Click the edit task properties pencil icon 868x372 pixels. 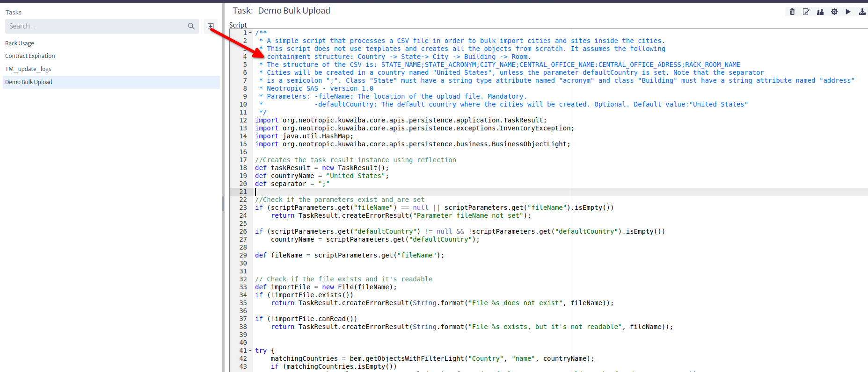[806, 12]
